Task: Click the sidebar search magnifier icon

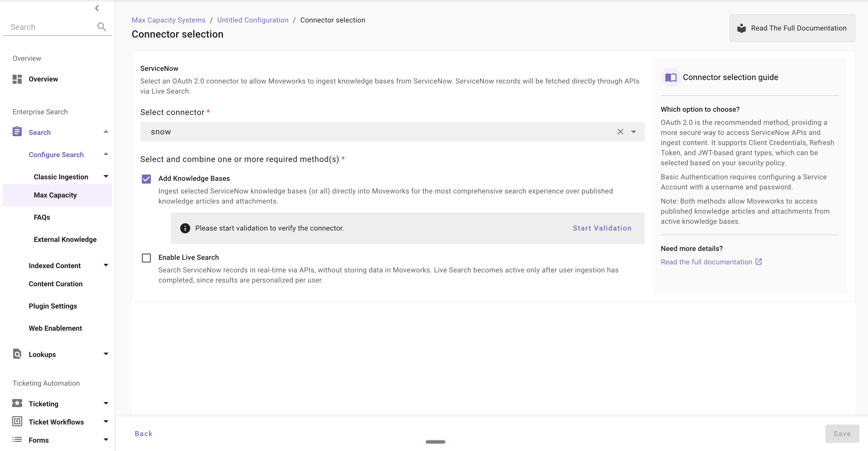Action: (101, 26)
